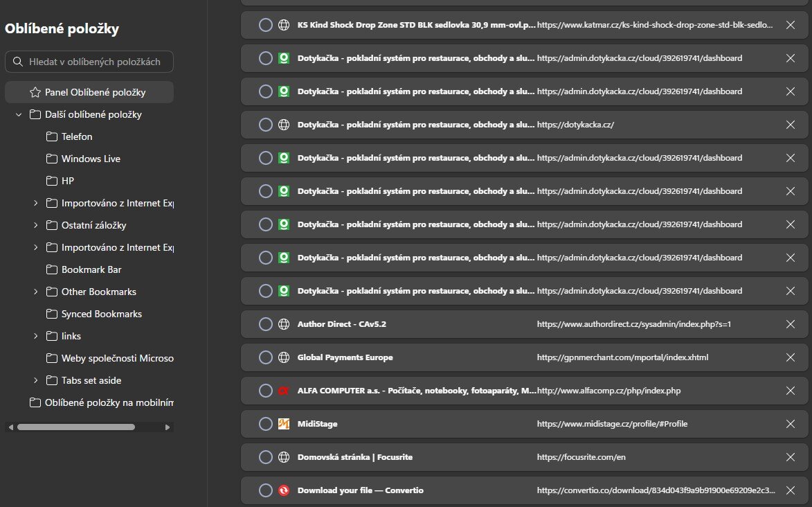Click the globe favicon of Focusrite entry

pos(284,456)
